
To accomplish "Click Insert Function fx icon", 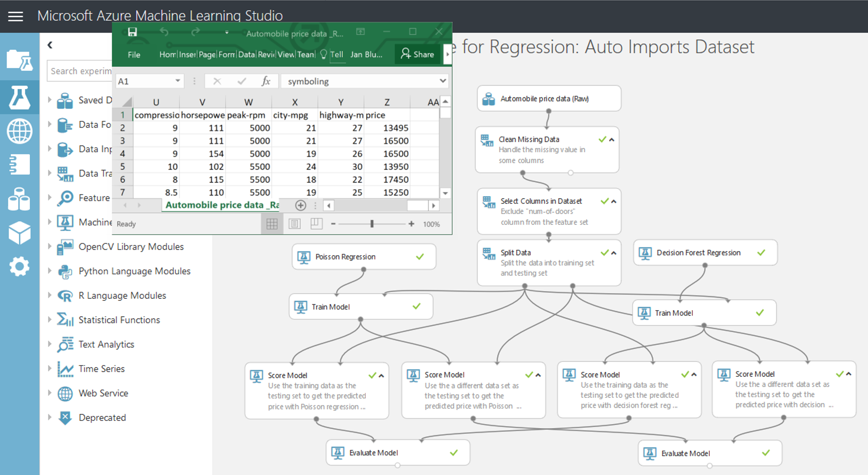I will [x=266, y=81].
